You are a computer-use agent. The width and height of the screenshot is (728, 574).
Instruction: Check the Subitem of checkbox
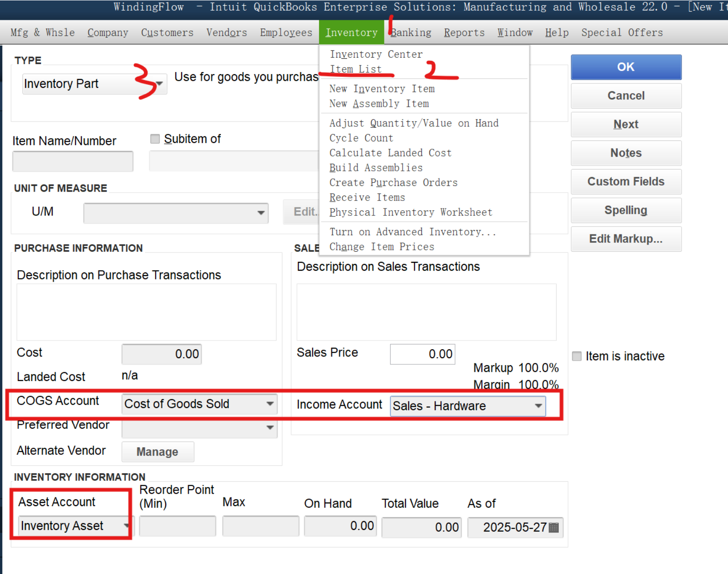155,139
